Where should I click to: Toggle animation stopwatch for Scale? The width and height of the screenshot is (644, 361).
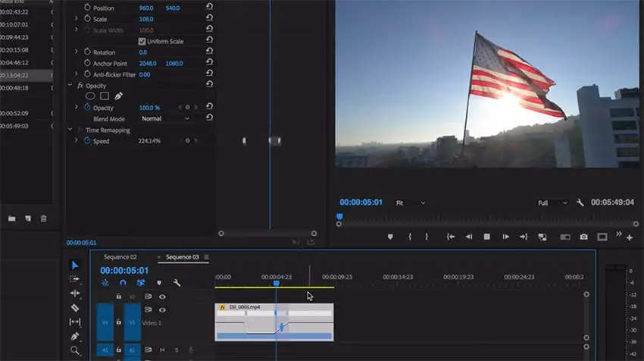click(x=87, y=18)
